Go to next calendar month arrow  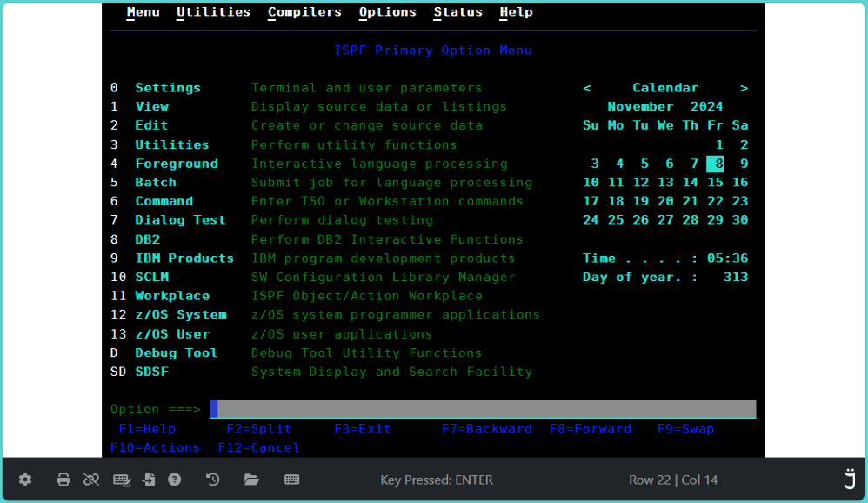(744, 88)
